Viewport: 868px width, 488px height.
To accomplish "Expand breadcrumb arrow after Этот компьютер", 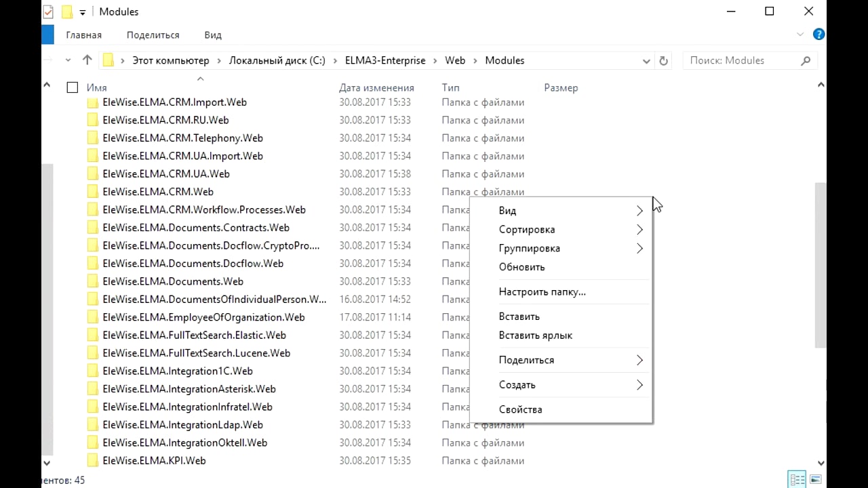I will pos(219,60).
